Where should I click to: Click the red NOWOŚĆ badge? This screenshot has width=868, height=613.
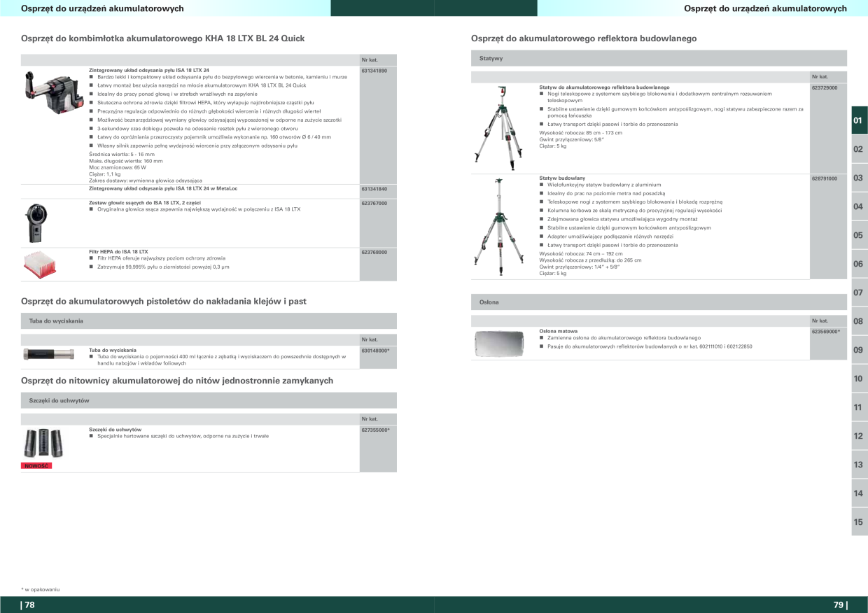(36, 466)
